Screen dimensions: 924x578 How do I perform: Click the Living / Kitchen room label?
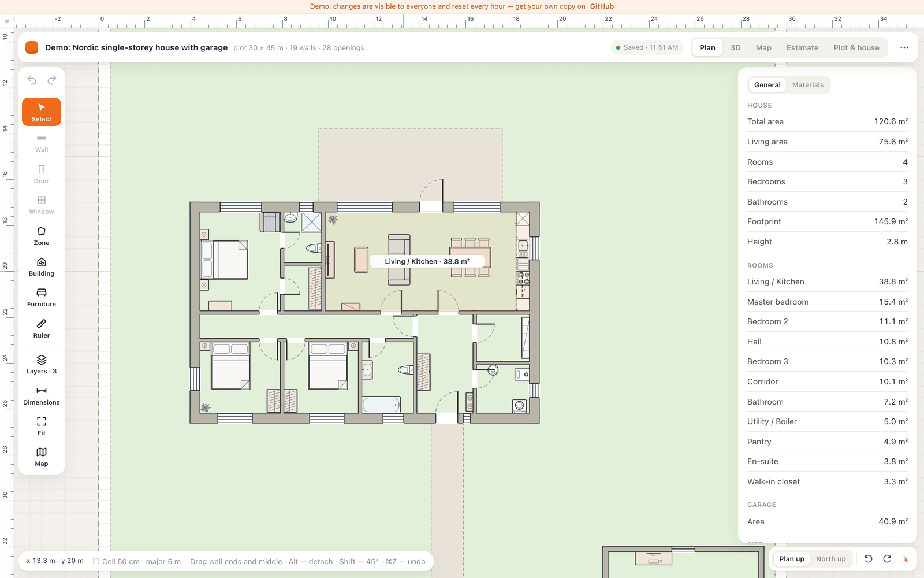[x=427, y=261]
